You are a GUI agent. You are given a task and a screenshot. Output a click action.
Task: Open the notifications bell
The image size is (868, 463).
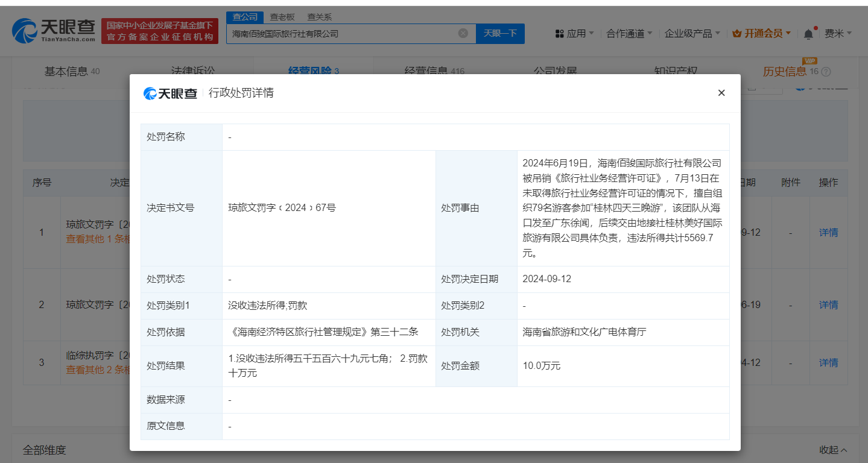[808, 34]
